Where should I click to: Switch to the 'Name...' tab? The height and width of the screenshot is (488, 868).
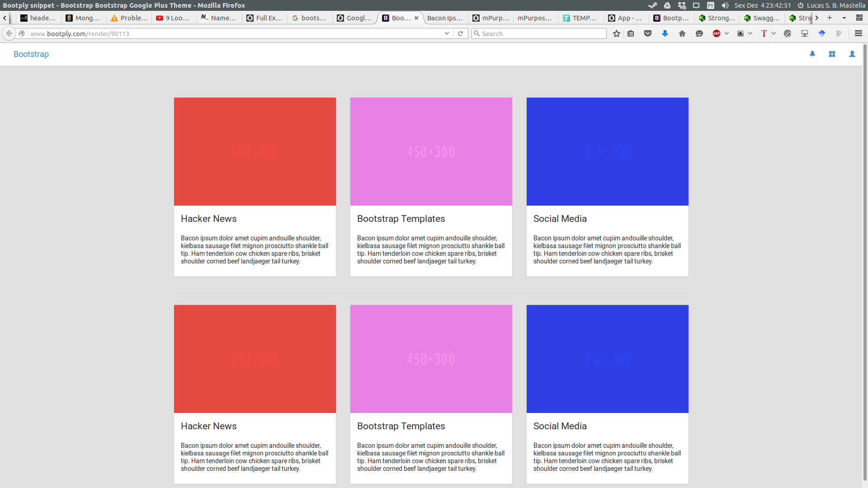pos(219,18)
